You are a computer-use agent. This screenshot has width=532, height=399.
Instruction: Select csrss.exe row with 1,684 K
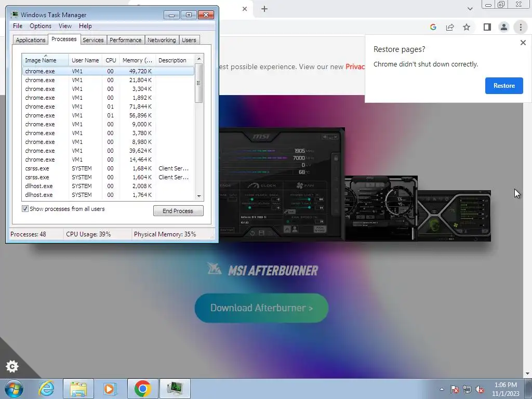click(108, 168)
